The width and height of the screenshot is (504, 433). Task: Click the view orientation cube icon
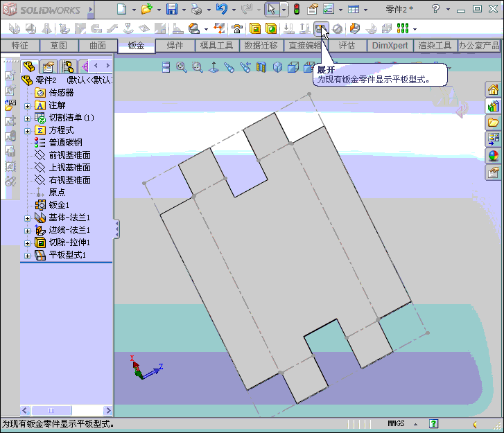(x=277, y=67)
